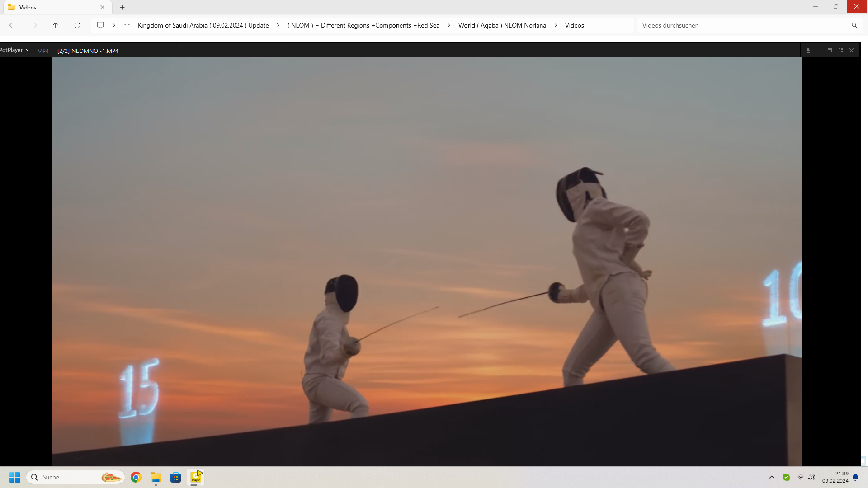The image size is (868, 488).
Task: Click the video to toggle playback
Action: click(426, 262)
